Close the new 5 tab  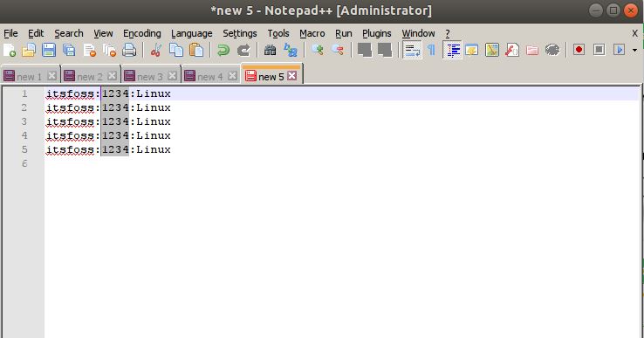click(292, 76)
